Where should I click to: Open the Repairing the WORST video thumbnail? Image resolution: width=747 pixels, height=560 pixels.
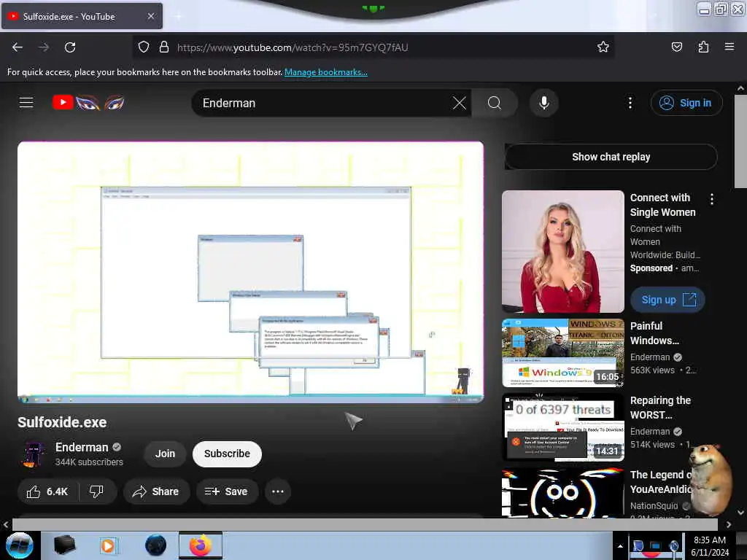pos(562,427)
